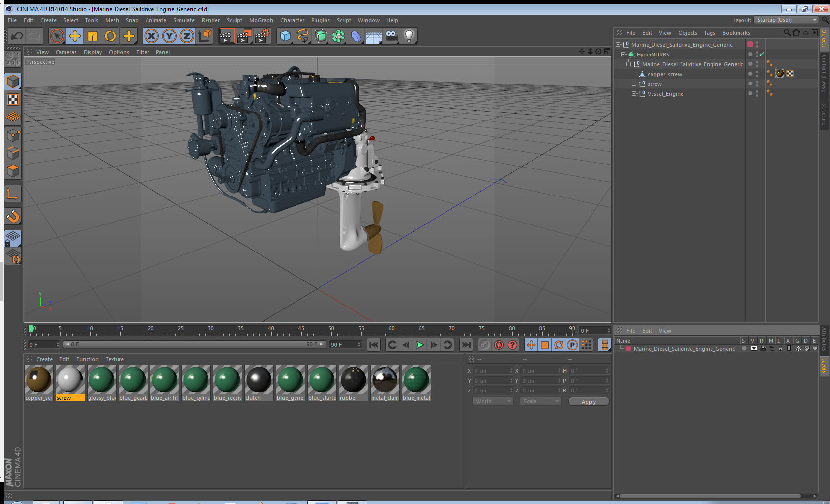Collapse the HyperNURBS tree item
The height and width of the screenshot is (504, 830).
point(623,55)
